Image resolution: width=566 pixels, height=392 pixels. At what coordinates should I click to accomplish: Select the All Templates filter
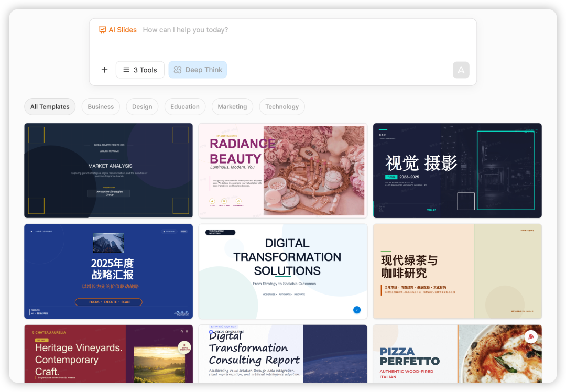coord(49,106)
